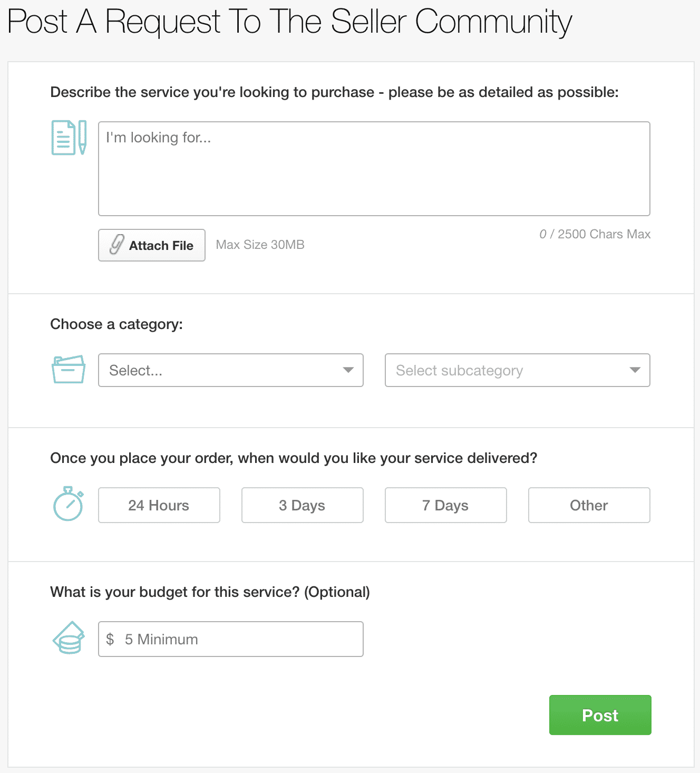Select the 24 Hours delivery option

click(x=159, y=505)
